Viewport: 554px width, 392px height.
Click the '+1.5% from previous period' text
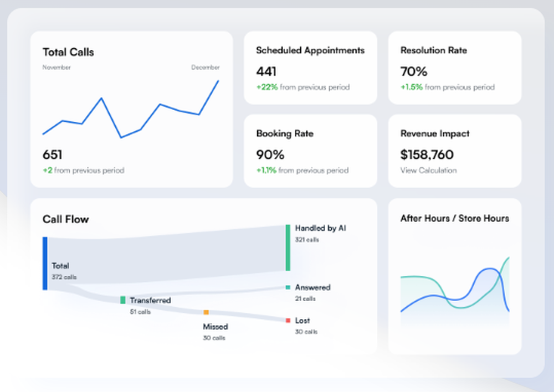pos(447,87)
